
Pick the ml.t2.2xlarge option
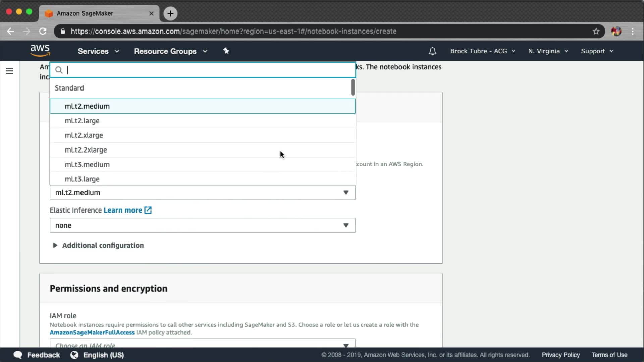[x=86, y=150]
